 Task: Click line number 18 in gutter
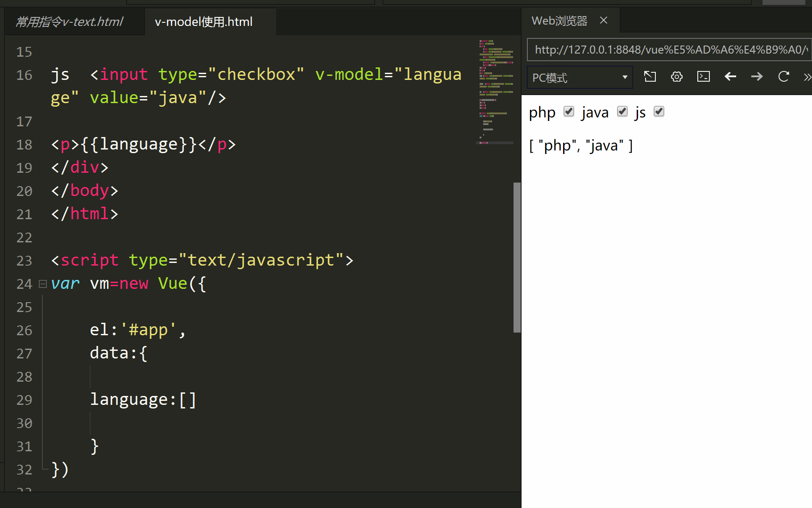click(x=24, y=145)
